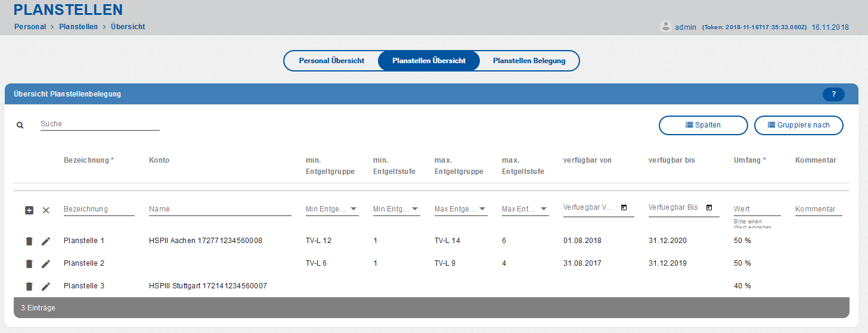The image size is (868, 333).
Task: Click the Spalten button
Action: click(703, 125)
